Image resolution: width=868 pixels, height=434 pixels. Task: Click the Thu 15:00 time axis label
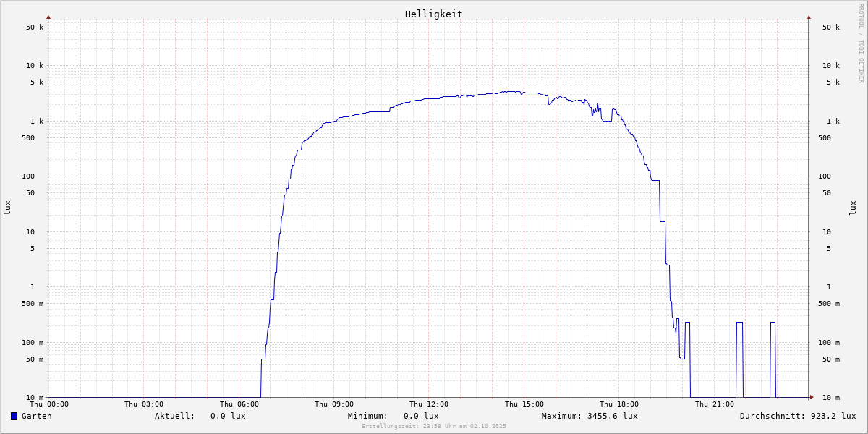pyautogui.click(x=524, y=404)
